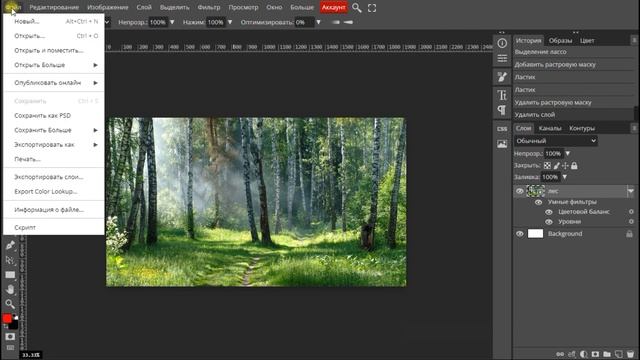This screenshot has height=360, width=640.
Task: Hide the лес layer eye
Action: 520,191
